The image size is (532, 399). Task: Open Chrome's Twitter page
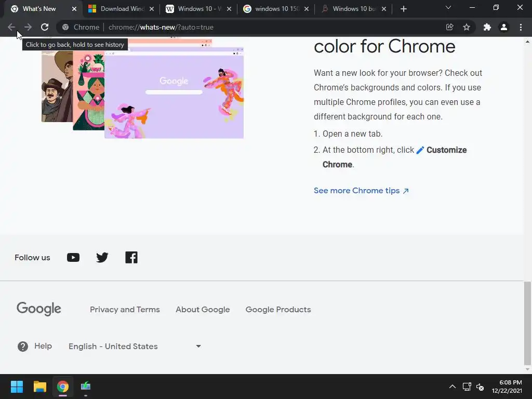[x=102, y=258]
